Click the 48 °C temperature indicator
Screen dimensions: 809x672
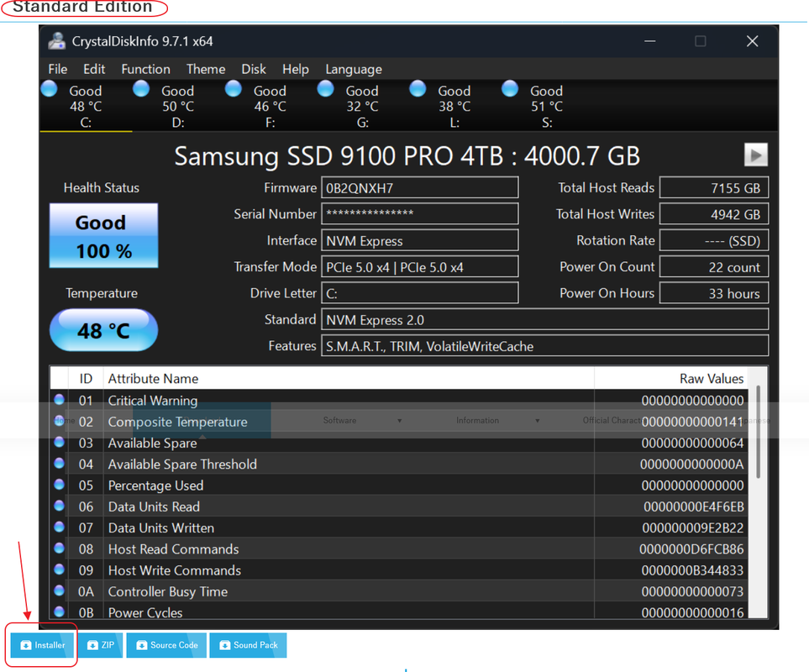click(103, 330)
